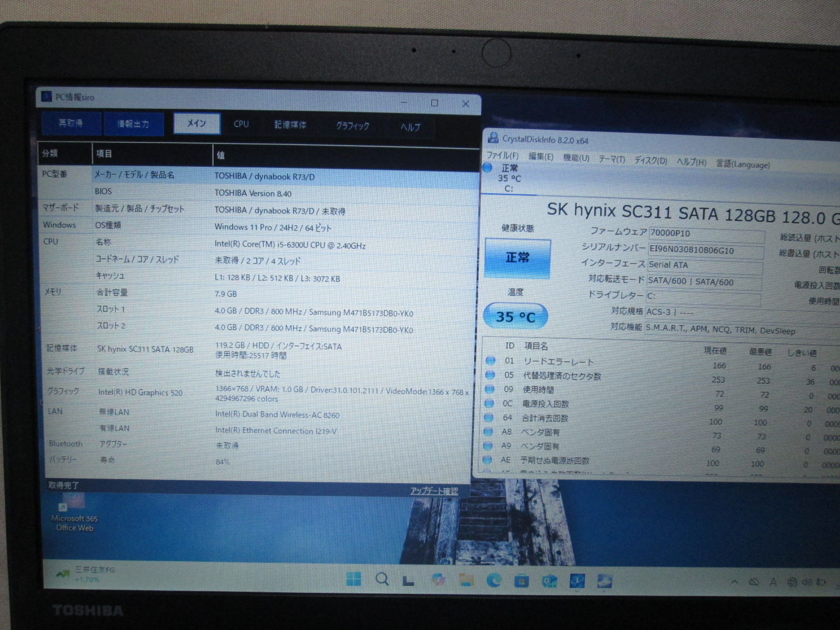Image resolution: width=840 pixels, height=630 pixels.
Task: Open the 三井住友FG stock widget
Action: click(87, 573)
